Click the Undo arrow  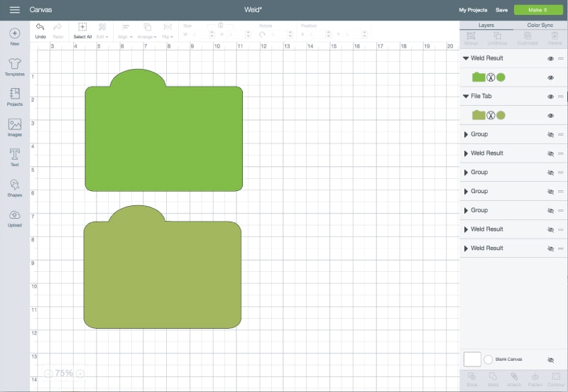click(40, 28)
